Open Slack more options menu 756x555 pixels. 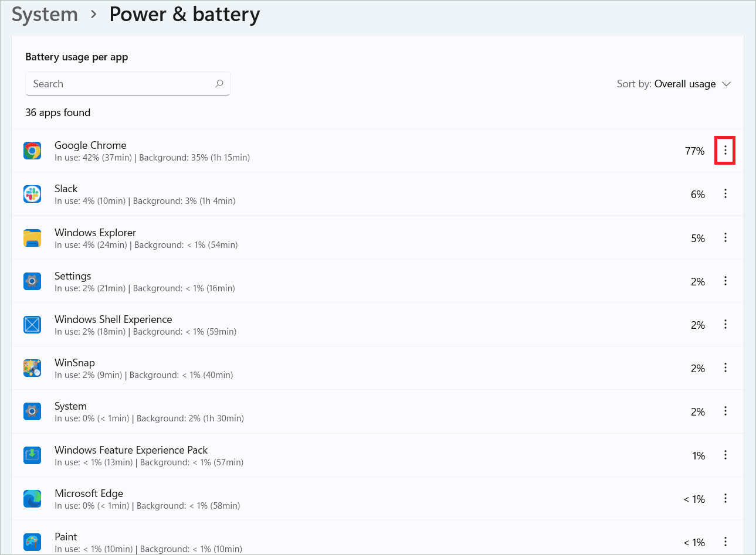726,194
